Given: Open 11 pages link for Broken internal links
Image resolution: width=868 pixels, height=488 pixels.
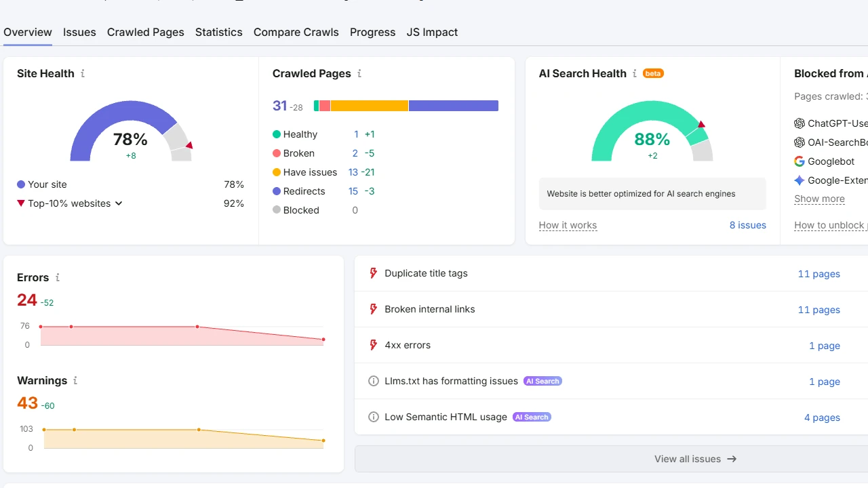Looking at the screenshot, I should 819,310.
